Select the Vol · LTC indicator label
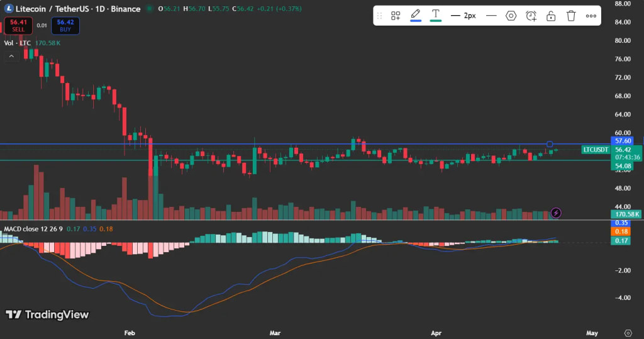This screenshot has width=644, height=339. click(17, 43)
